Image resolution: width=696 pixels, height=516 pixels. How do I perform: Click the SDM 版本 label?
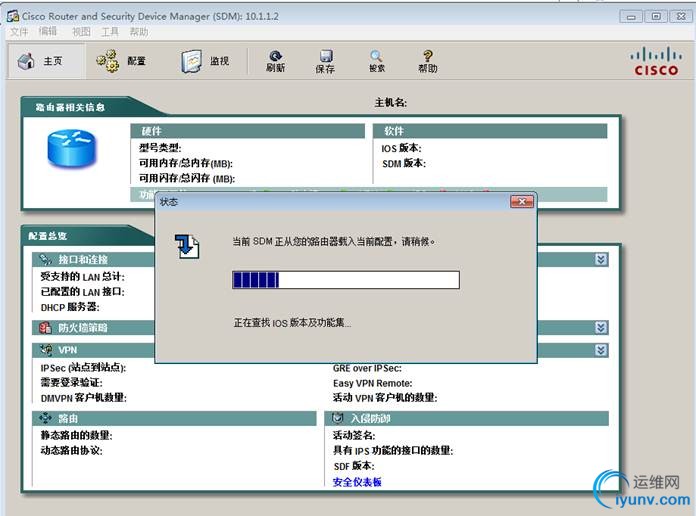(x=403, y=163)
